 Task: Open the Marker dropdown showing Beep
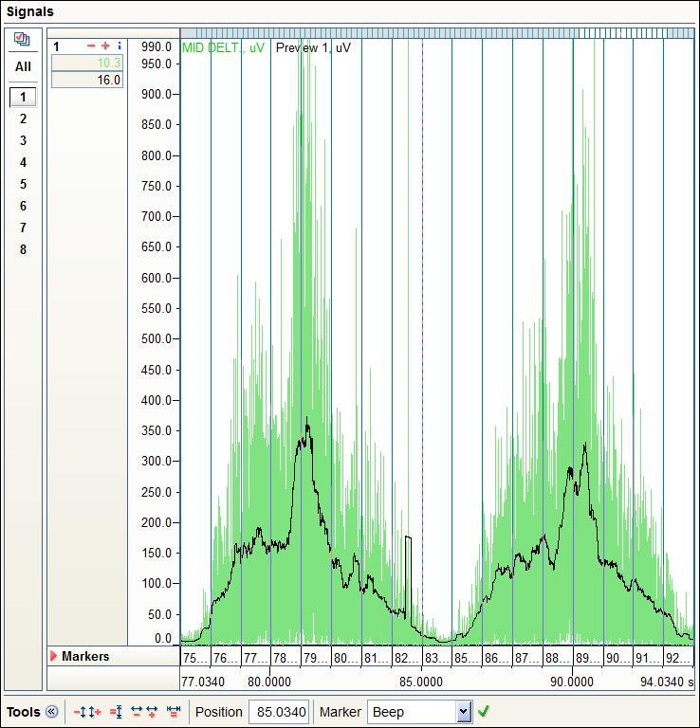tap(420, 711)
